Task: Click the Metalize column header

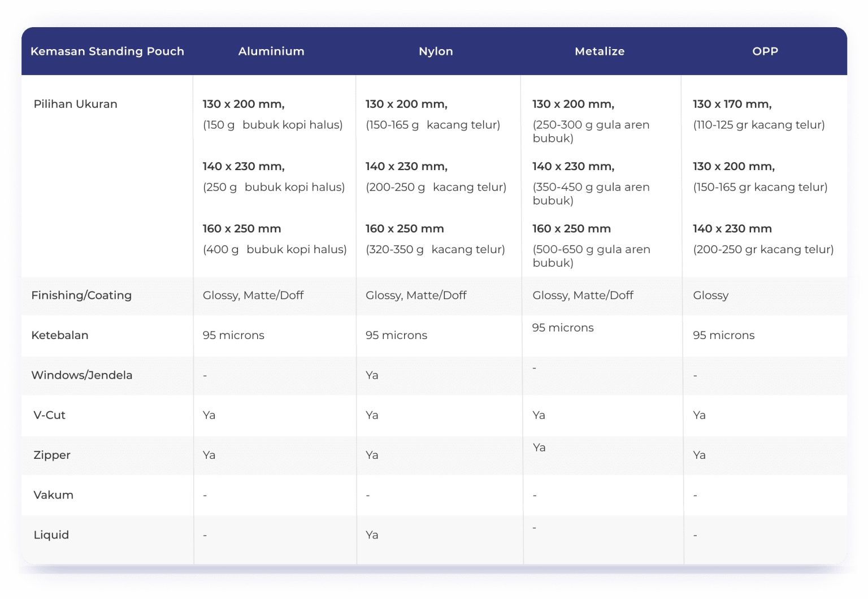Action: [x=600, y=51]
